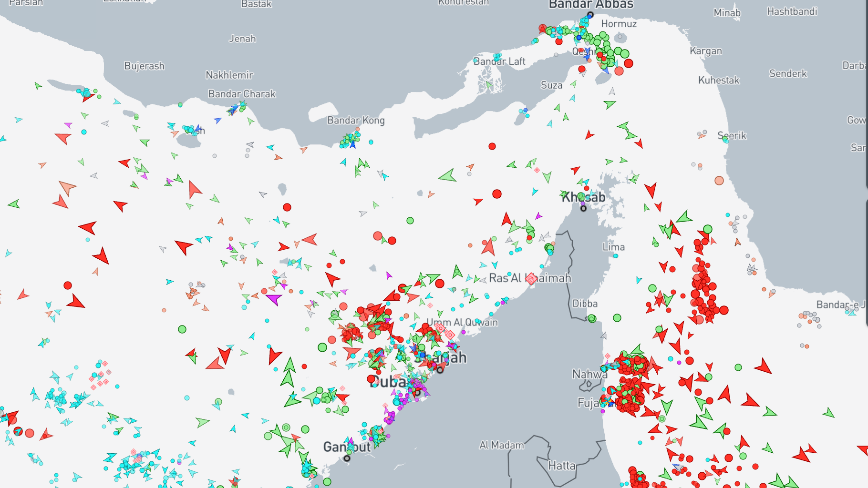Screen dimensions: 868x488
Task: Select the Dibba place label
Action: coord(585,304)
